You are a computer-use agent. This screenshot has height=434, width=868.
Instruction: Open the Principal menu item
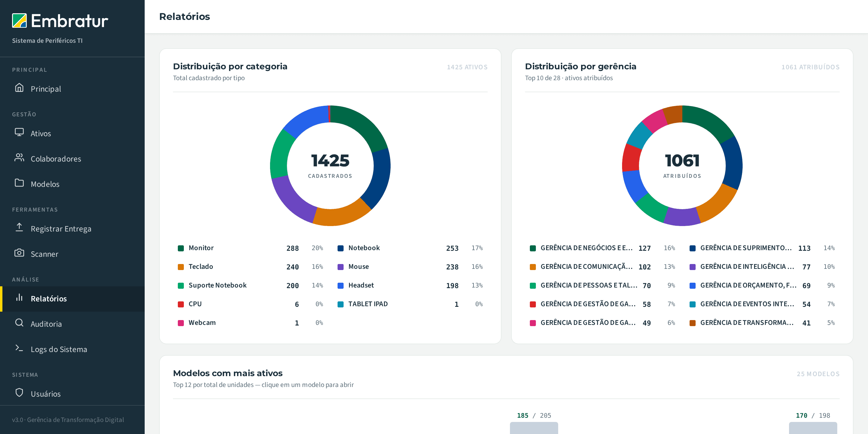pos(72,89)
